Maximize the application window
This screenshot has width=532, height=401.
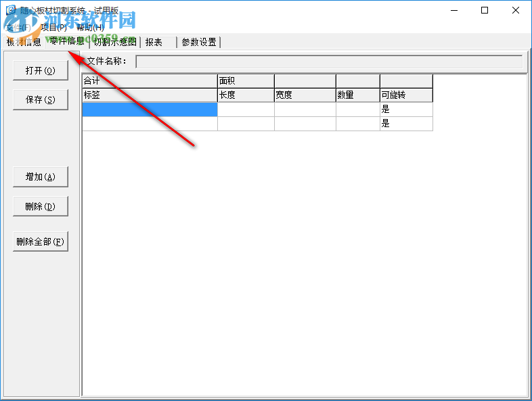[485, 11]
